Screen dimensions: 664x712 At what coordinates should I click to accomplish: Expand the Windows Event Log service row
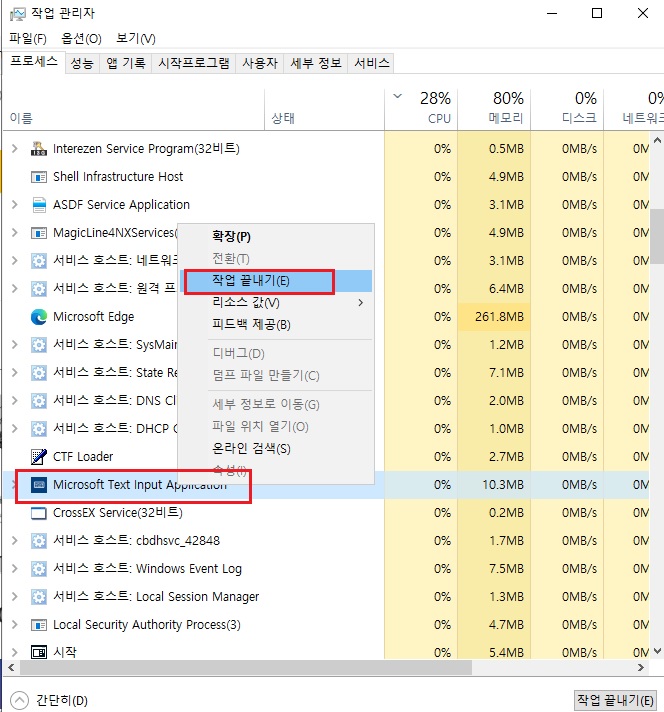click(15, 569)
